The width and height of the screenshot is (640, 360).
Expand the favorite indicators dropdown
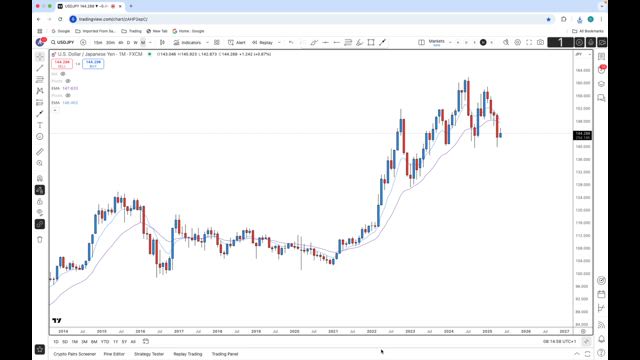tap(207, 42)
